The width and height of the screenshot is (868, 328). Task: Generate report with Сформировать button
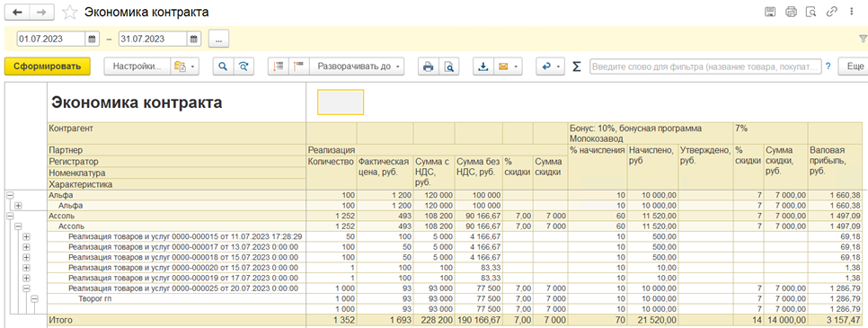[47, 66]
